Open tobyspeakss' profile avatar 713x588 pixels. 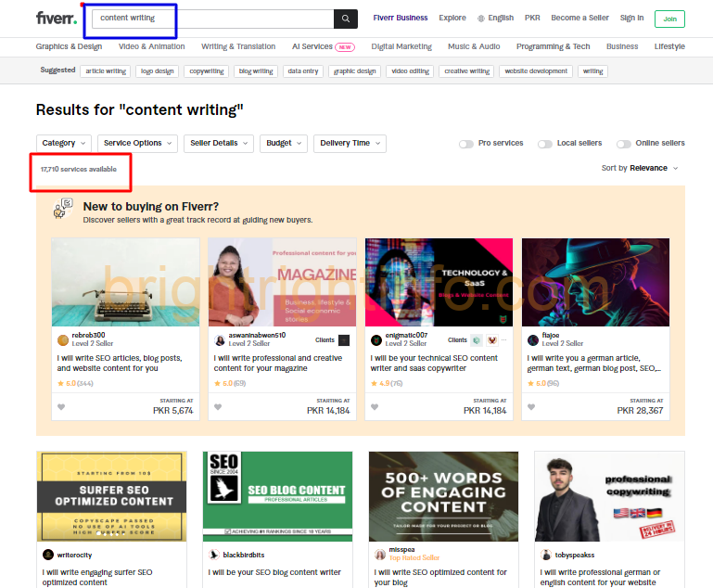click(x=546, y=555)
